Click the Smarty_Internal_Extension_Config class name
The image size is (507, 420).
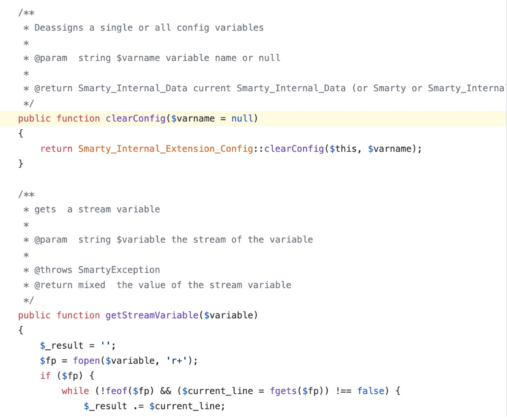[165, 149]
